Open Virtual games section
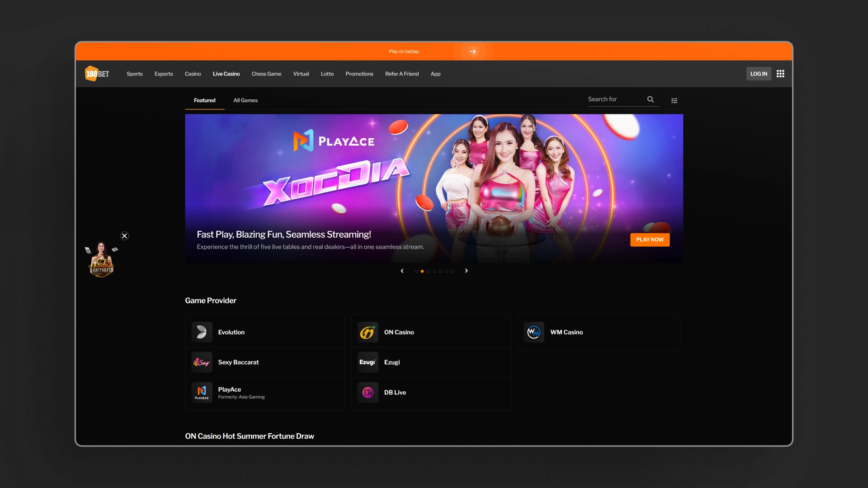868x488 pixels. click(x=301, y=74)
